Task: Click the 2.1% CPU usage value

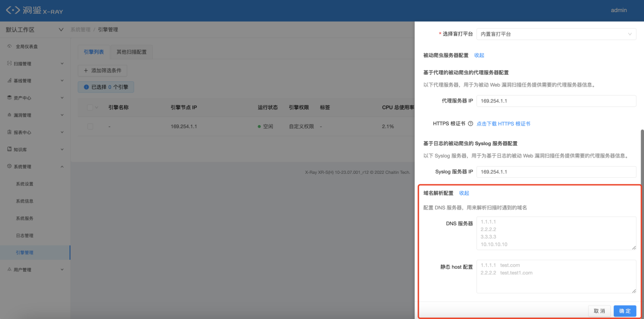Action: pyautogui.click(x=388, y=126)
